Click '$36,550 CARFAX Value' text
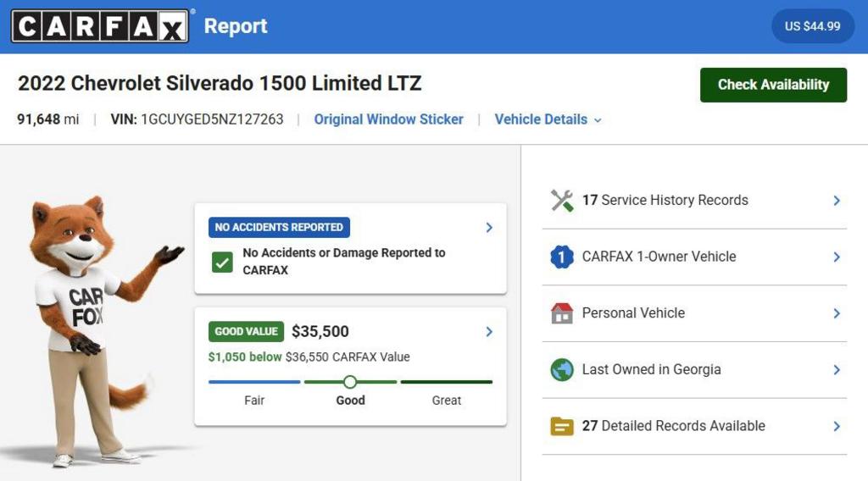Screen dimensions: 868x481 pyautogui.click(x=348, y=357)
